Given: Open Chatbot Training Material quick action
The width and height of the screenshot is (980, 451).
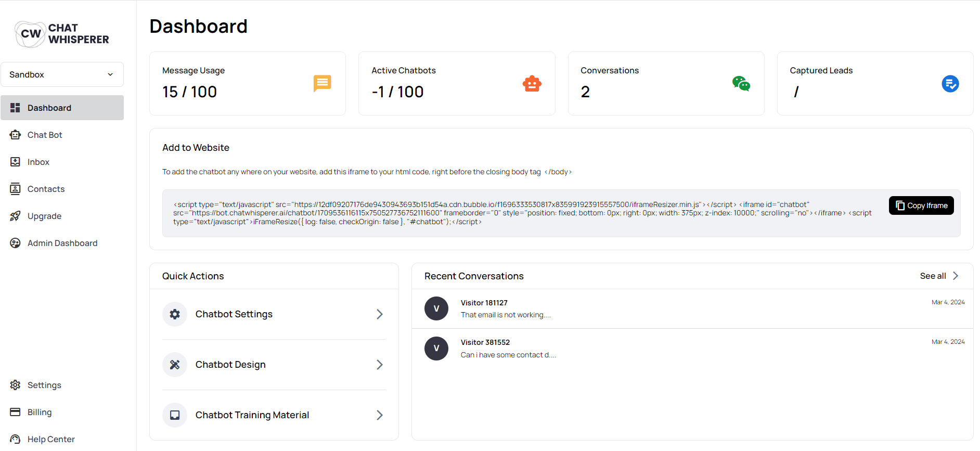Looking at the screenshot, I should click(252, 415).
